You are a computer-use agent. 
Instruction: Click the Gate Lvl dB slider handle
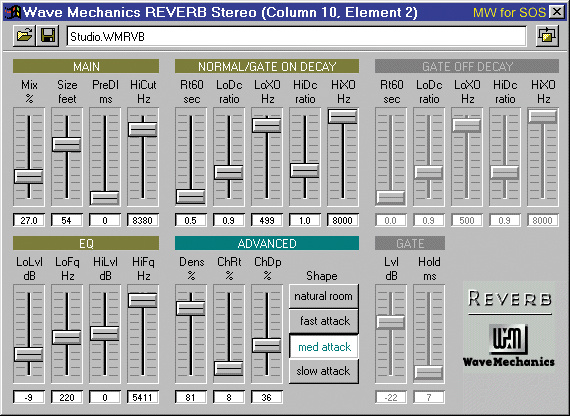point(390,322)
